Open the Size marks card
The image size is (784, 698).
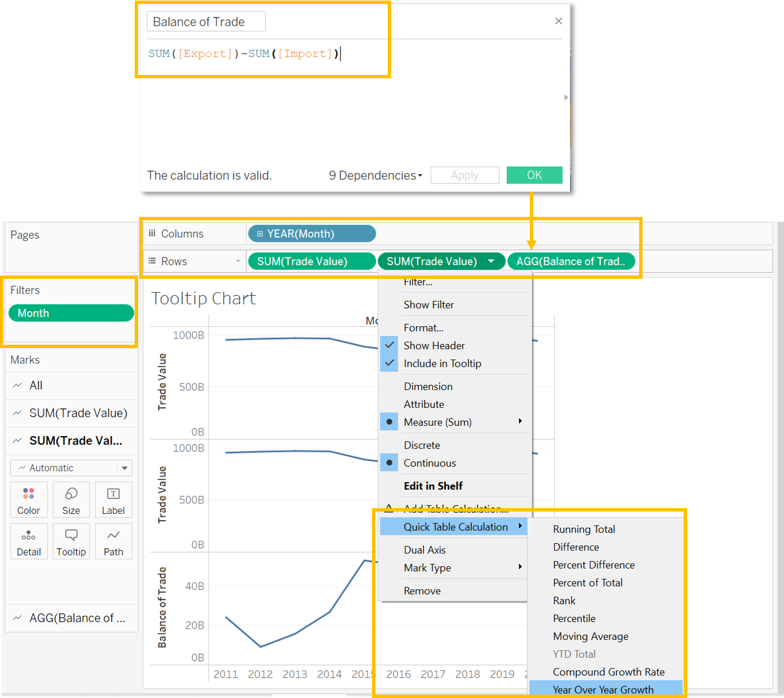[x=71, y=500]
